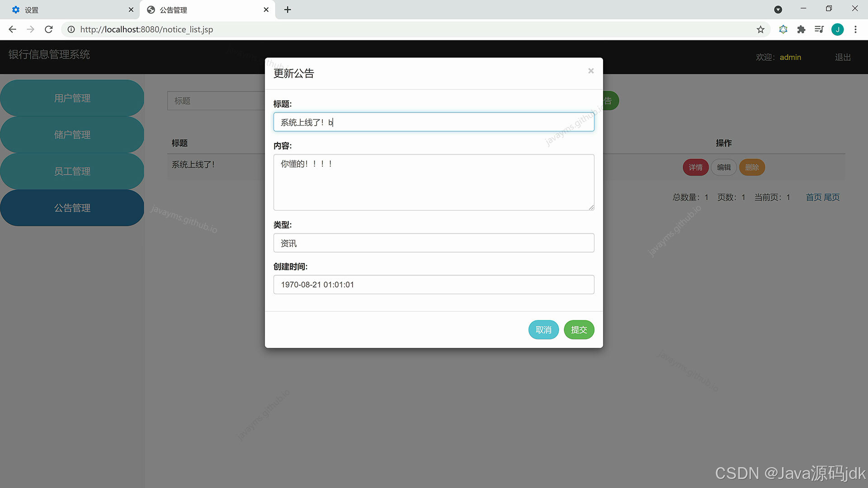
Task: Submit the form with 提交
Action: pyautogui.click(x=579, y=330)
